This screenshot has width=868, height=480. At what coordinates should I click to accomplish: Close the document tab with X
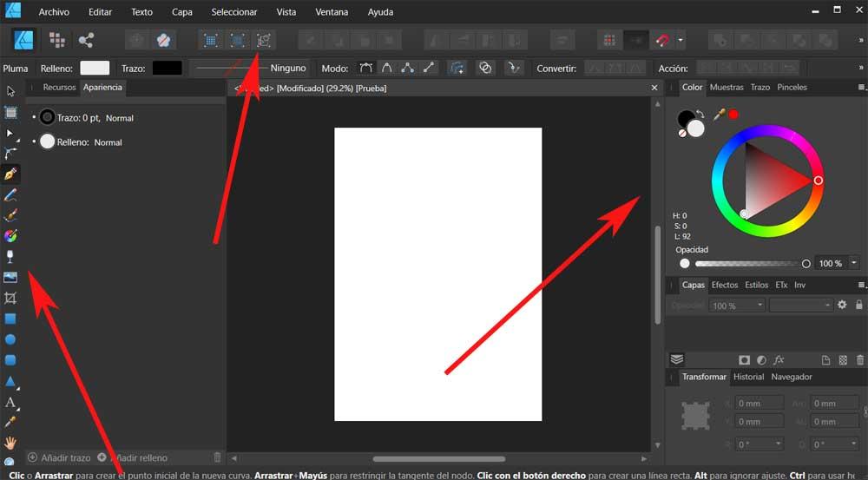(x=654, y=88)
